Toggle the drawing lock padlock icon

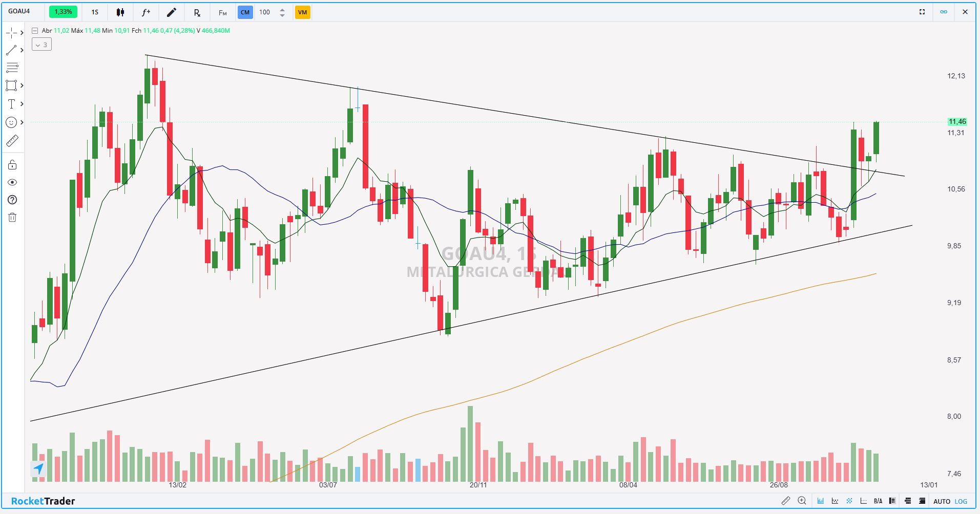point(12,165)
